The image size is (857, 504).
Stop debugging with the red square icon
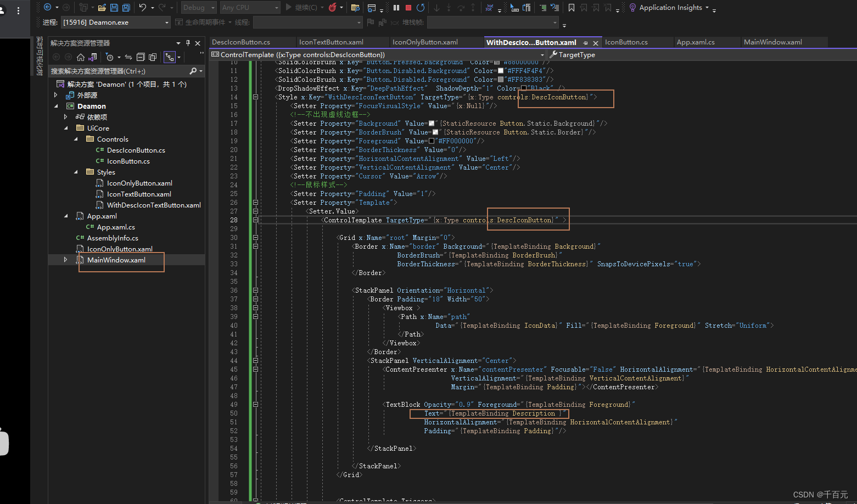408,8
